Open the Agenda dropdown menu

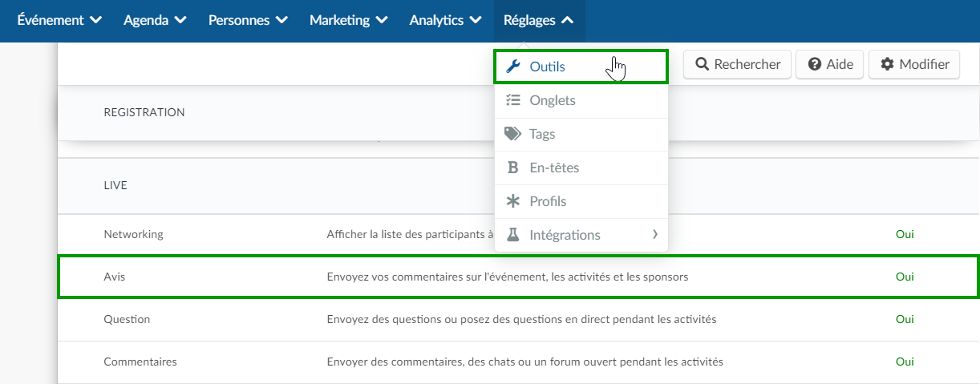[x=155, y=21]
